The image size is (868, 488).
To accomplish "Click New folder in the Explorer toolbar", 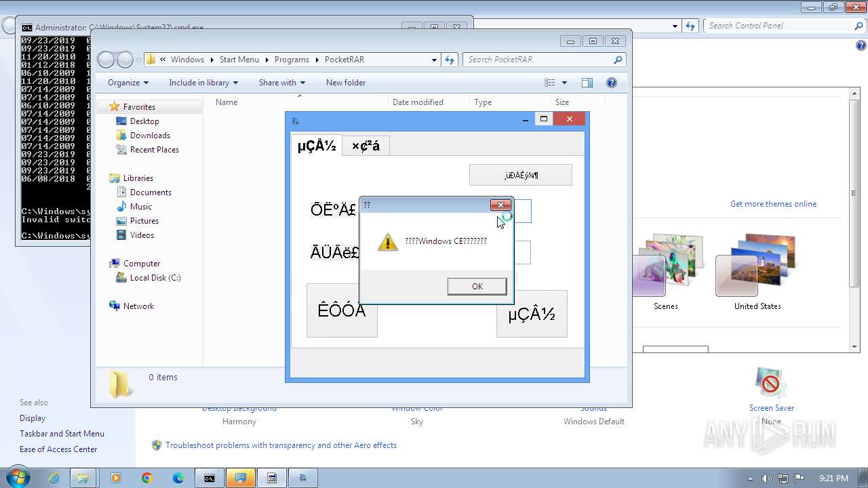I will (346, 83).
